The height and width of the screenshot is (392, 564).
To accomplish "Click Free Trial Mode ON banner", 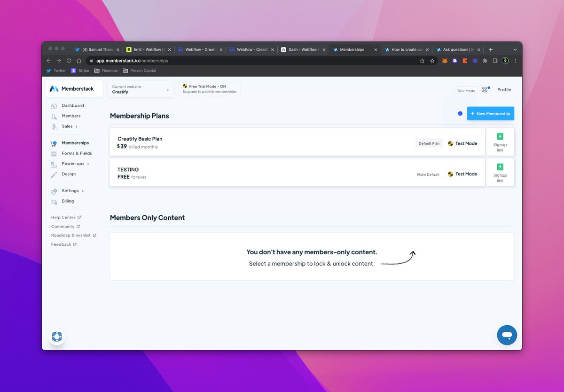I will 210,89.
